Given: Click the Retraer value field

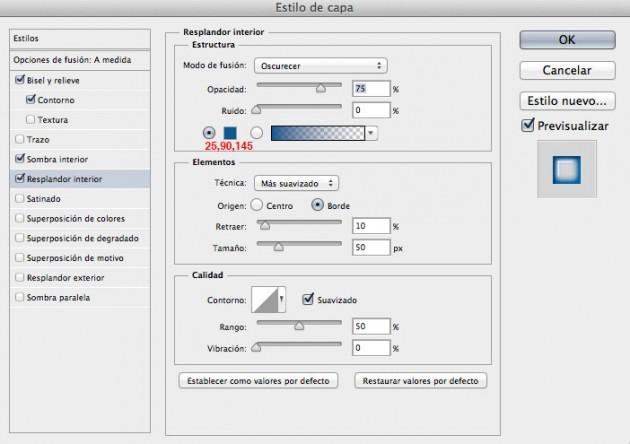Looking at the screenshot, I should coord(371,226).
